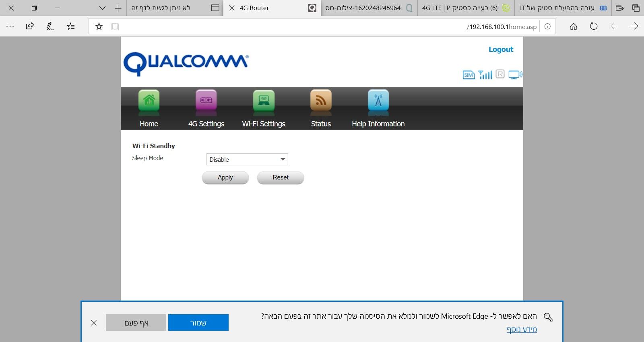Viewport: 644px width, 342px height.
Task: Click the blue Help Information antenna icon
Action: [378, 100]
